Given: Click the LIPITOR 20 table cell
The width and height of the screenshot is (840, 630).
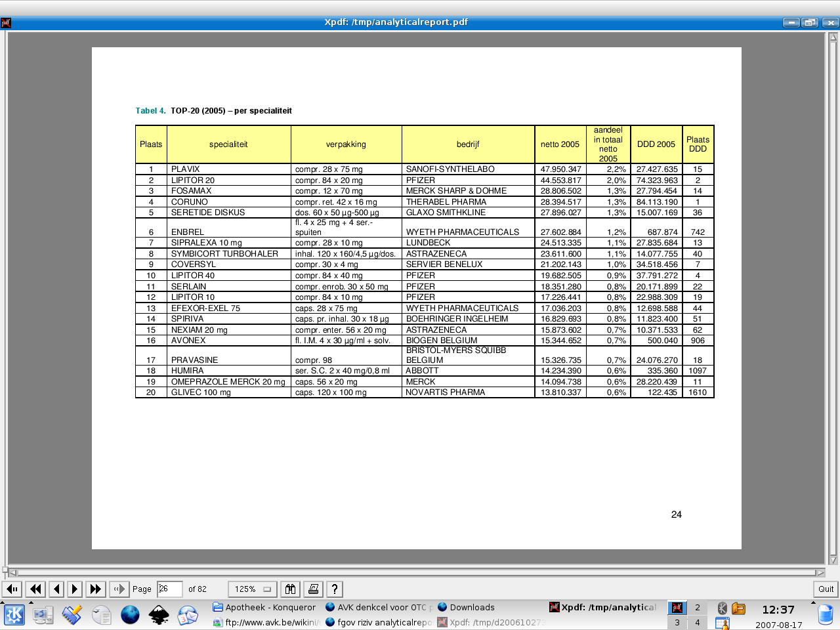Looking at the screenshot, I should click(x=228, y=180).
